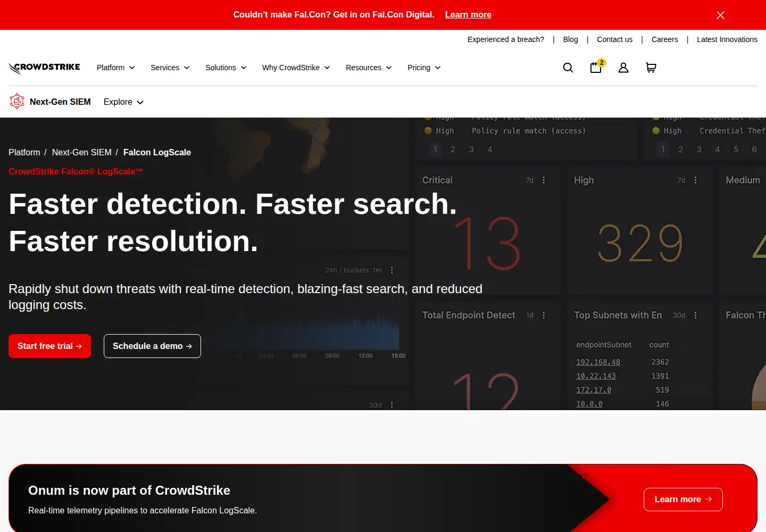The image size is (766, 532).
Task: Click Learn more in the Onum banner
Action: pyautogui.click(x=683, y=500)
